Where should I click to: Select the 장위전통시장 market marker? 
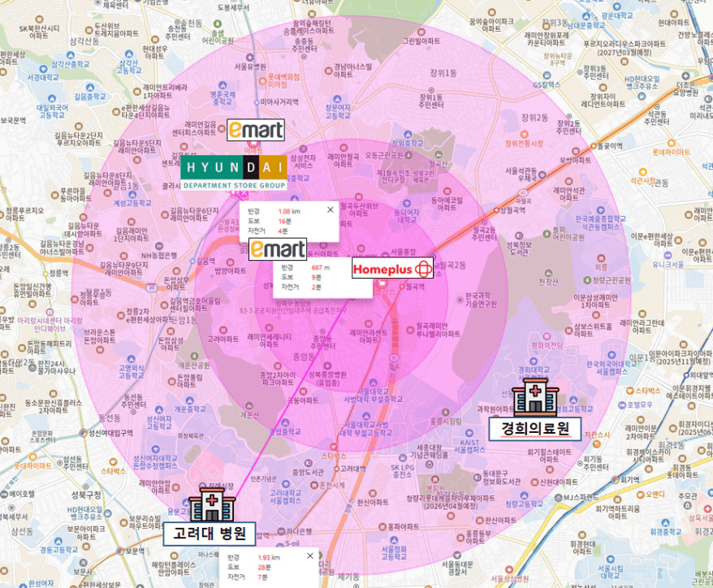pos(524,134)
